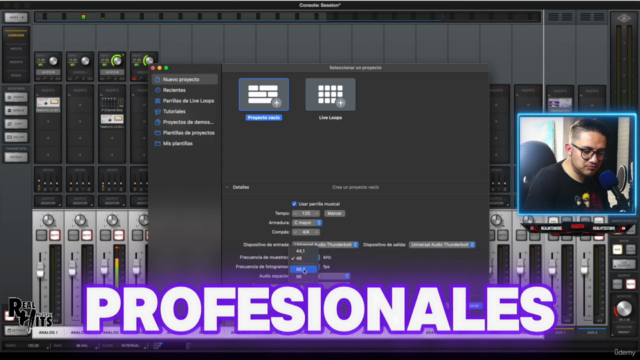Click the Tutoriales graduation cap icon
Image resolution: width=640 pixels, height=360 pixels.
point(158,111)
